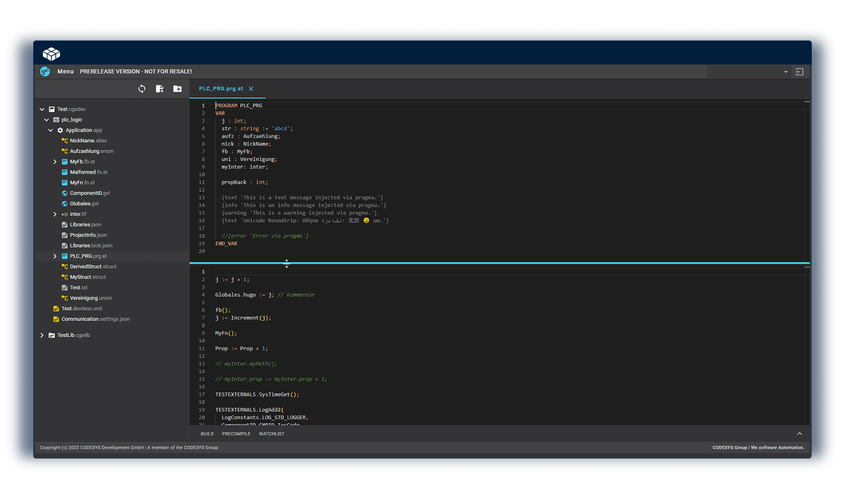Click the new file icon in sidebar toolbar

pos(159,89)
